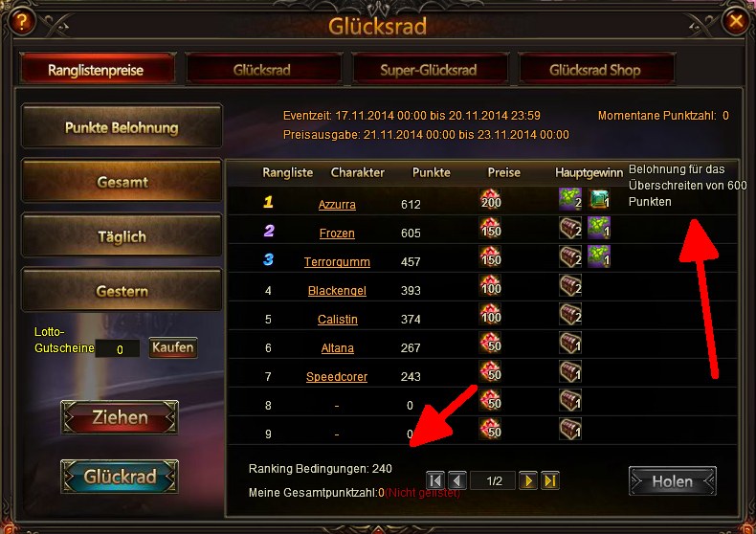
Task: Click the Holen reward button
Action: click(x=672, y=481)
